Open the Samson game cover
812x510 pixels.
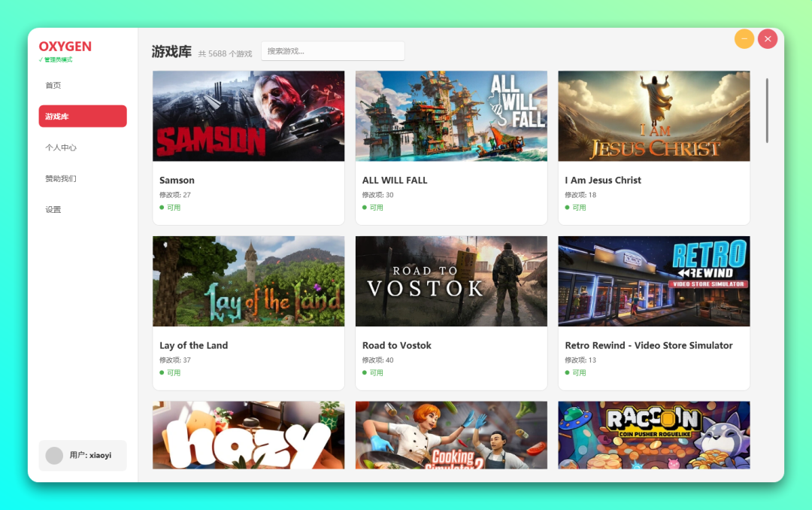tap(249, 116)
